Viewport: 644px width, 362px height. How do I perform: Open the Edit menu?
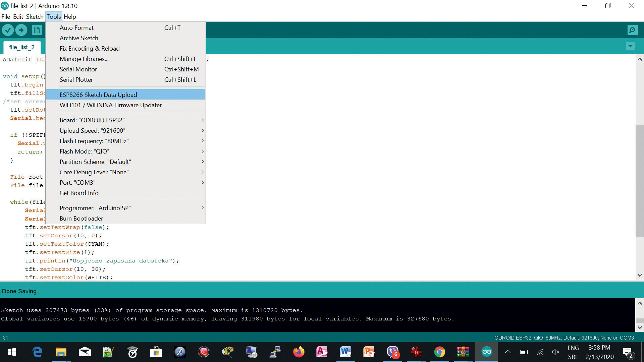coord(18,16)
